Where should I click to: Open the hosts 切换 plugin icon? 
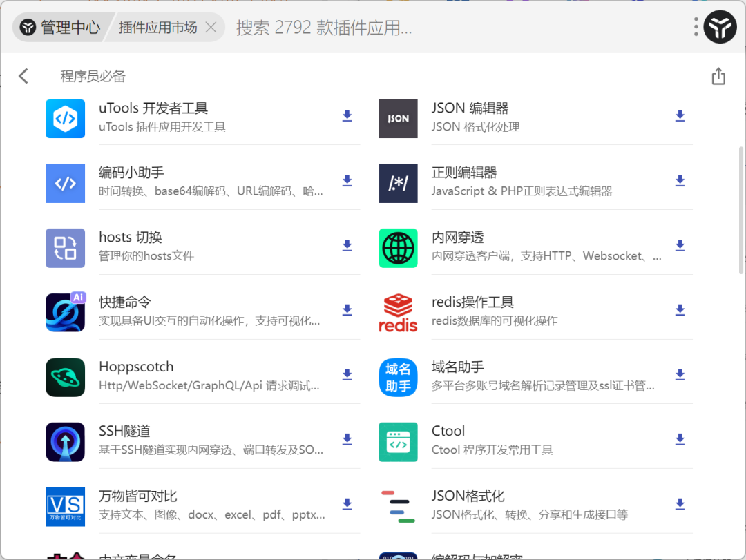click(65, 248)
